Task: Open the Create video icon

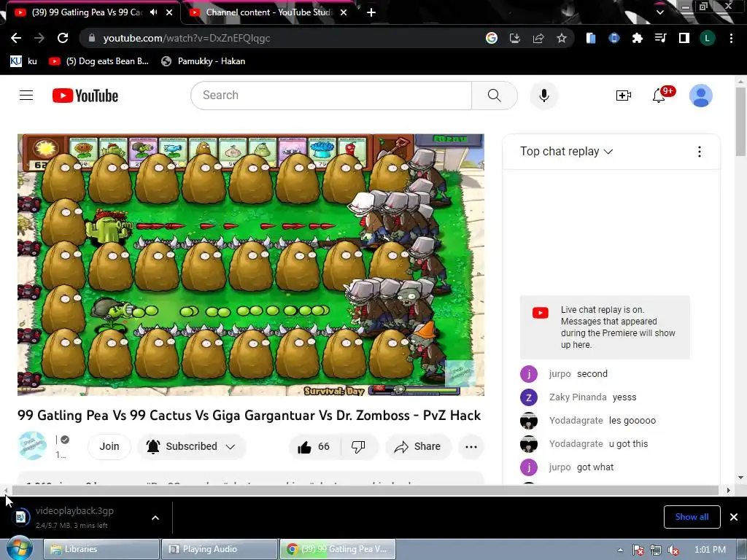Action: [x=624, y=96]
